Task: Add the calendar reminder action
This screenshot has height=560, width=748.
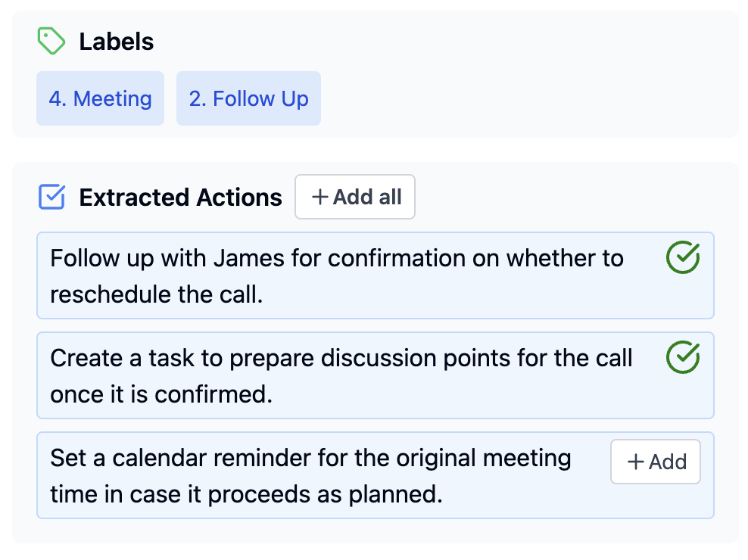Action: point(656,462)
